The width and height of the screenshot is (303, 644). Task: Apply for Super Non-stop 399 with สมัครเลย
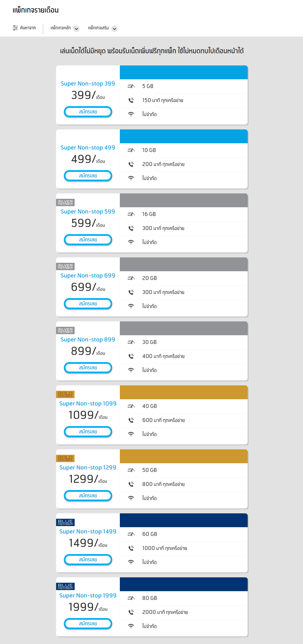coord(88,112)
